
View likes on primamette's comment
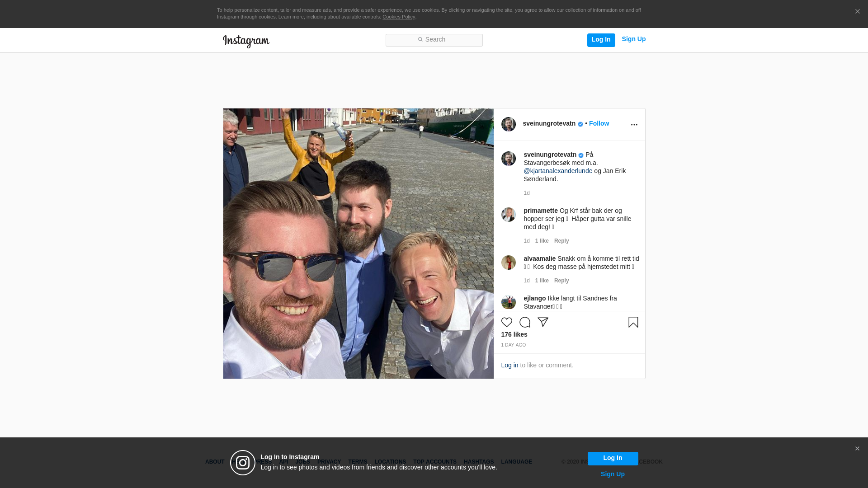click(x=542, y=241)
